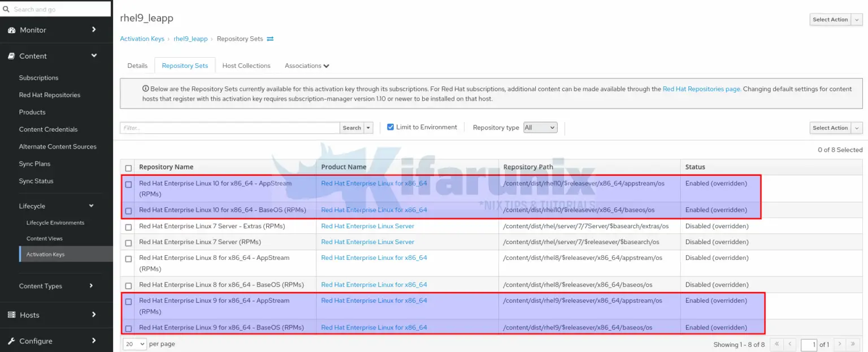This screenshot has width=868, height=352.
Task: Open the Associations menu
Action: (307, 66)
